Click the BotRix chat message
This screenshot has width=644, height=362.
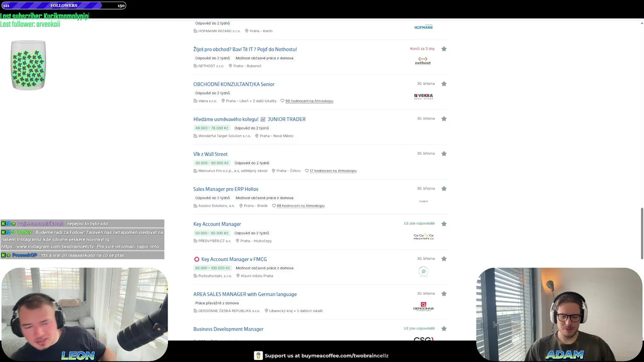click(83, 239)
